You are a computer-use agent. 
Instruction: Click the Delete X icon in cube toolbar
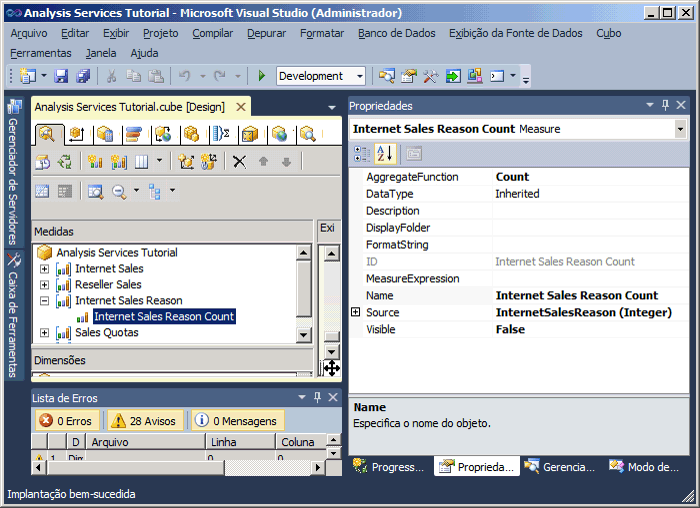[239, 161]
